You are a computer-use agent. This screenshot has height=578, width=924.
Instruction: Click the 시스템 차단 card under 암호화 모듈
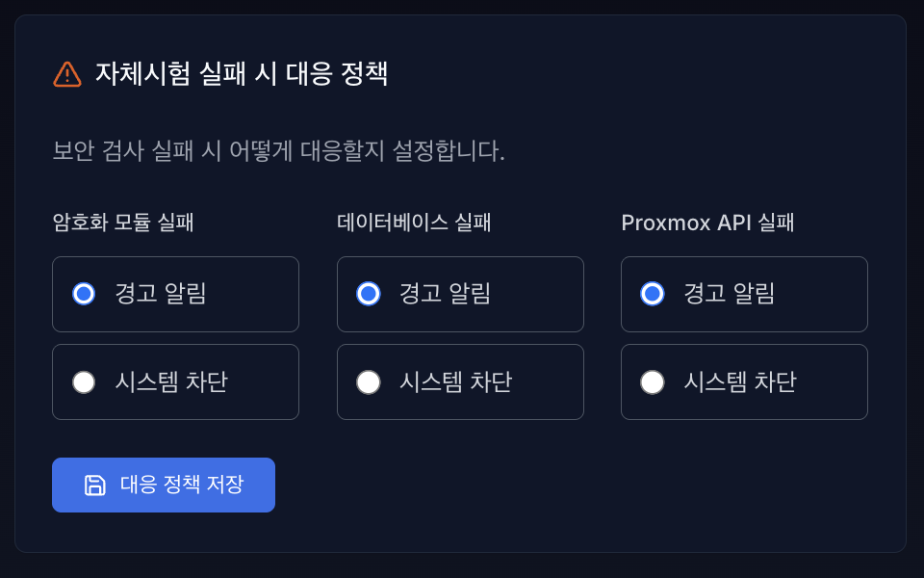[x=175, y=381]
